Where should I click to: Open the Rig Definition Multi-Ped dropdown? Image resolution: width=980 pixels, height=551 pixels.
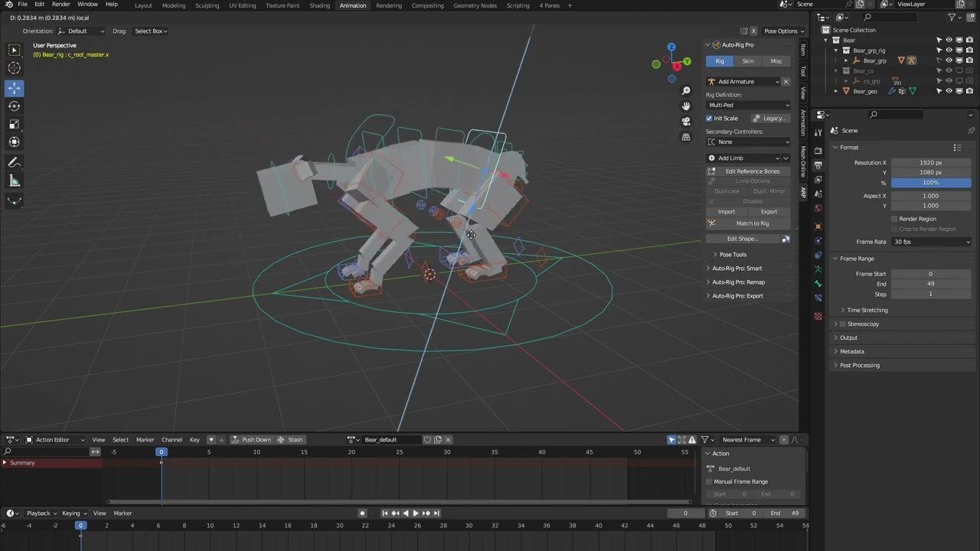[748, 105]
